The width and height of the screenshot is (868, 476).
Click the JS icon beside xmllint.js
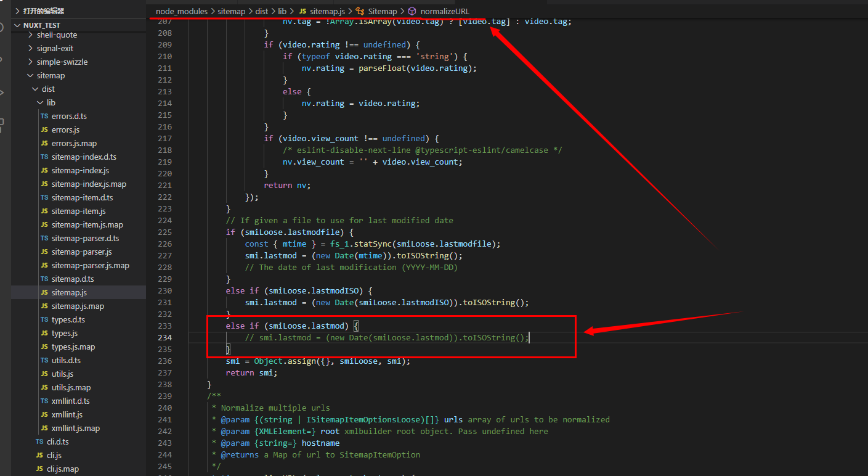(x=44, y=415)
